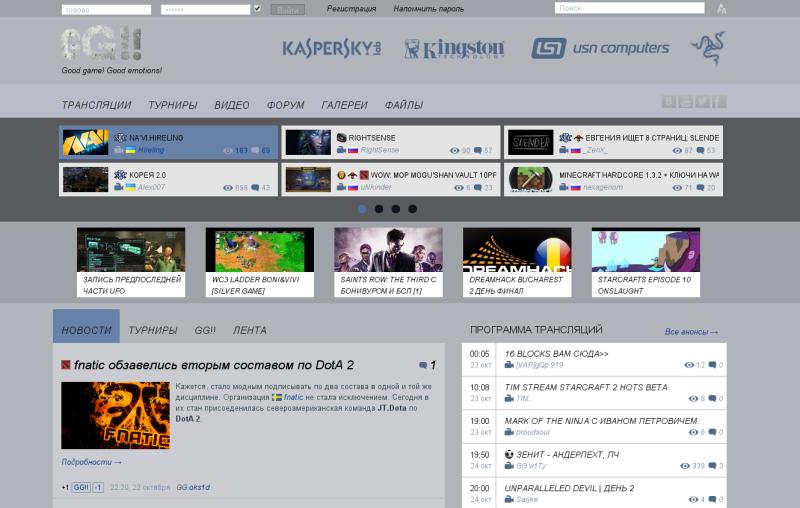Click viewers eye icon on КОРЕЯ 2.0 stream
The height and width of the screenshot is (508, 800).
[x=228, y=188]
